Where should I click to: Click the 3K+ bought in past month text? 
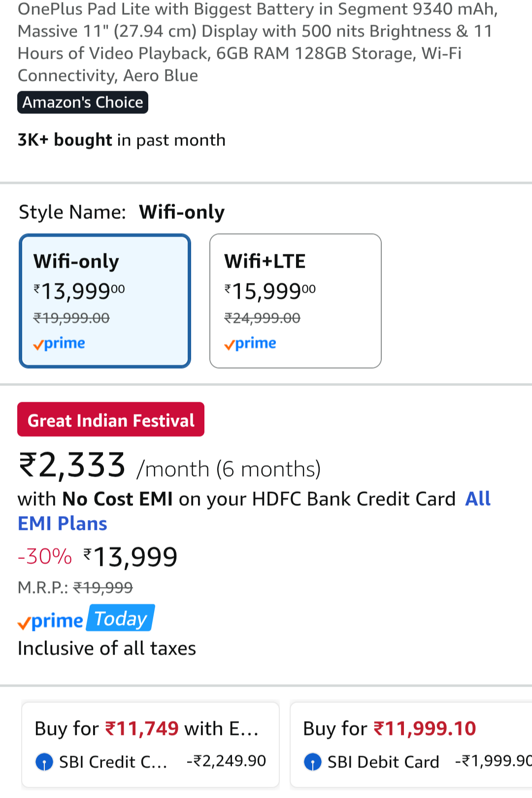pos(122,140)
